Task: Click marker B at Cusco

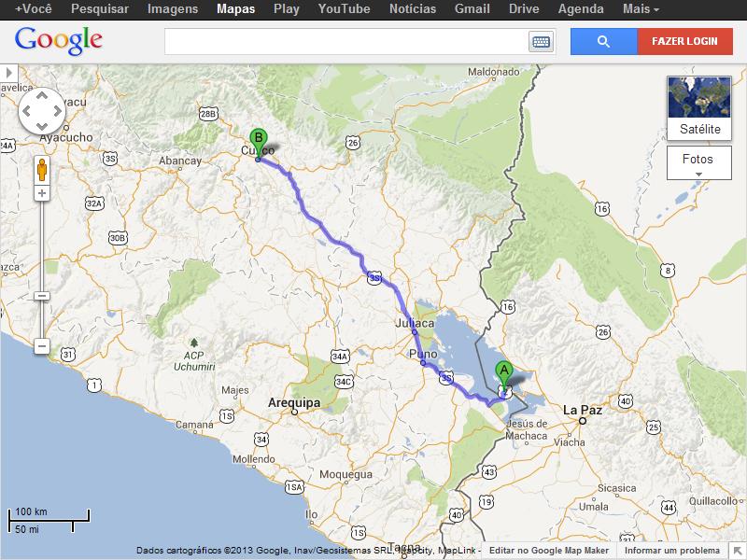Action: 259,144
